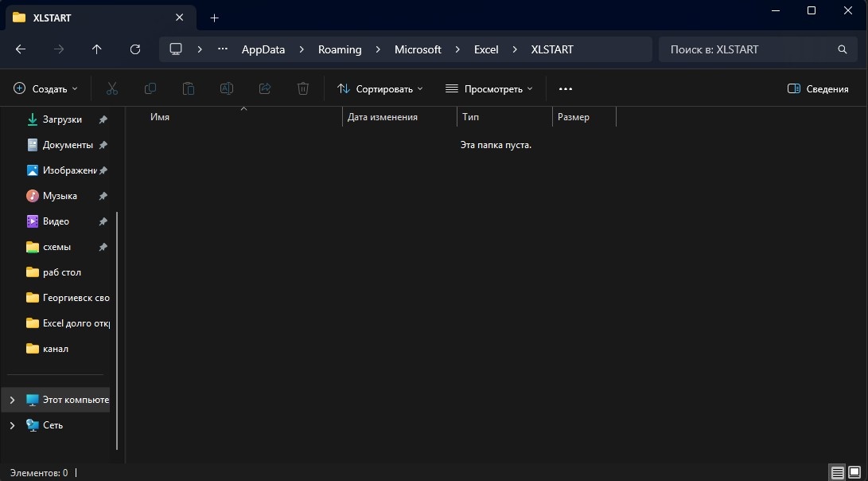Navigate to AppData in the breadcrumb
The image size is (868, 481).
click(x=263, y=49)
